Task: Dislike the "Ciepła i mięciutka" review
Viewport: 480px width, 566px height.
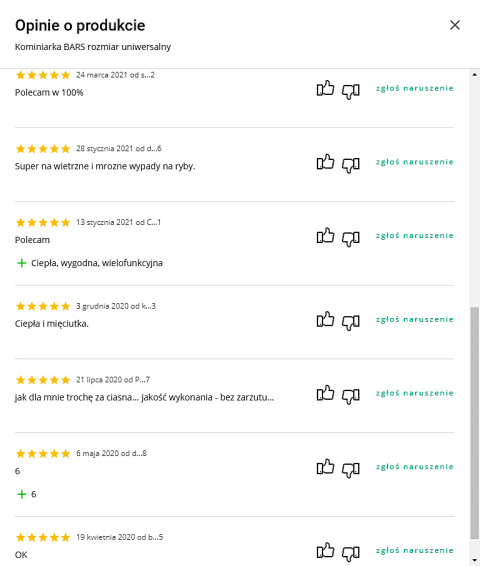Action: (351, 323)
